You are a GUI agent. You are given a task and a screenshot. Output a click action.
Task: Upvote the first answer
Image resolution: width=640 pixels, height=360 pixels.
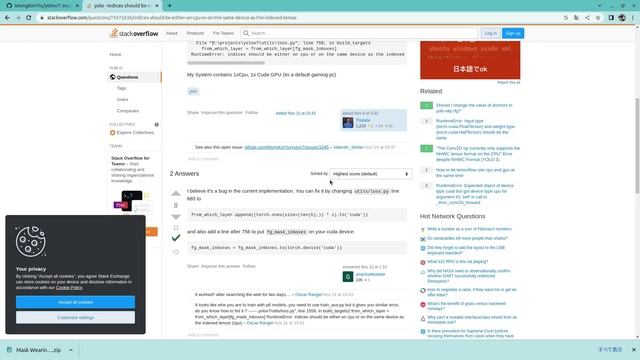pos(176,193)
